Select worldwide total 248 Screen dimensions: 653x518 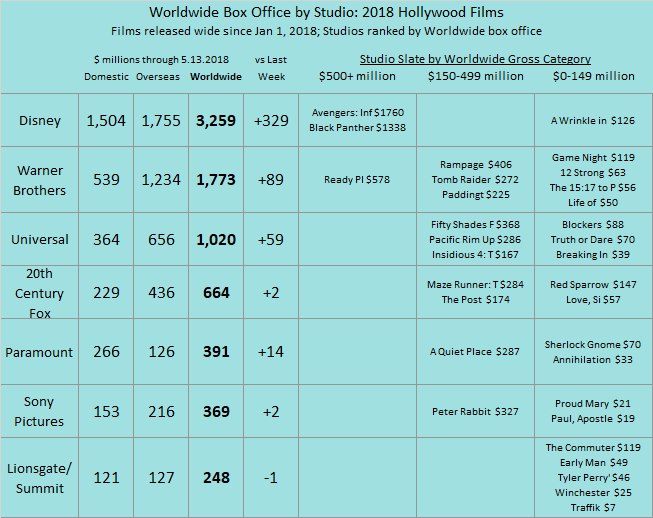[216, 478]
